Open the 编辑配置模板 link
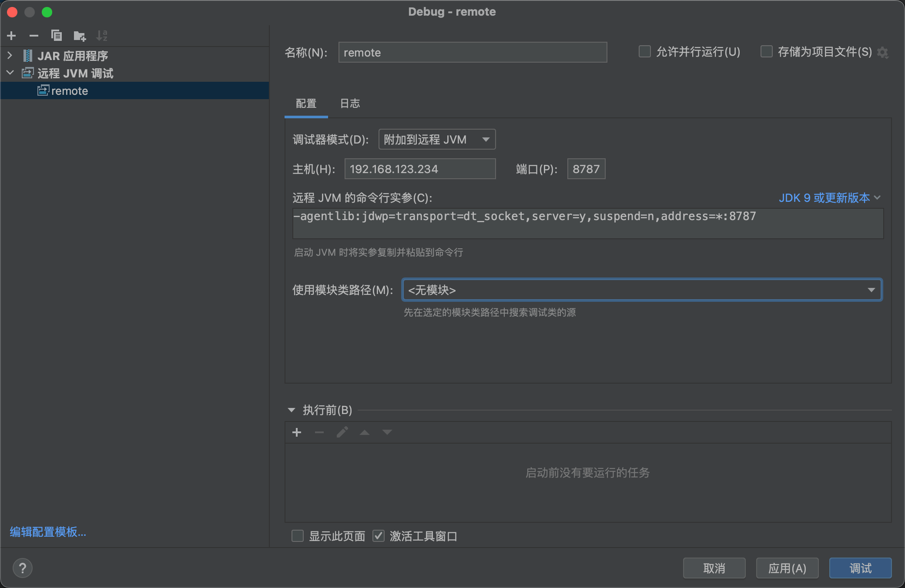905x588 pixels. point(48,532)
